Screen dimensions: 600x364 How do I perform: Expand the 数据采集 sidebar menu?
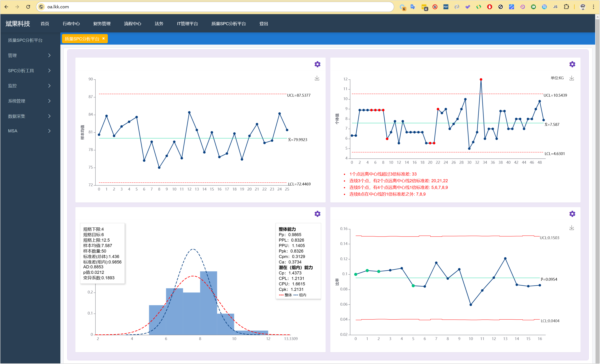pyautogui.click(x=30, y=116)
